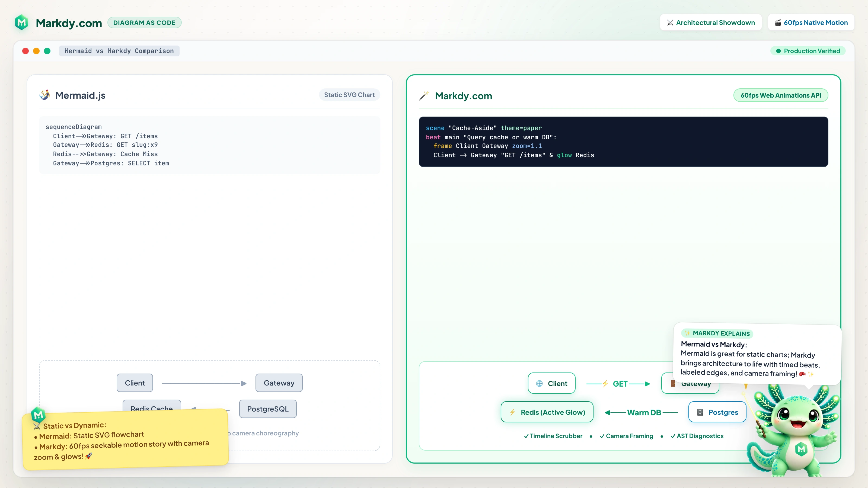Screen dimensions: 868x488
Task: Click the camera choreography caption
Action: [x=263, y=433]
